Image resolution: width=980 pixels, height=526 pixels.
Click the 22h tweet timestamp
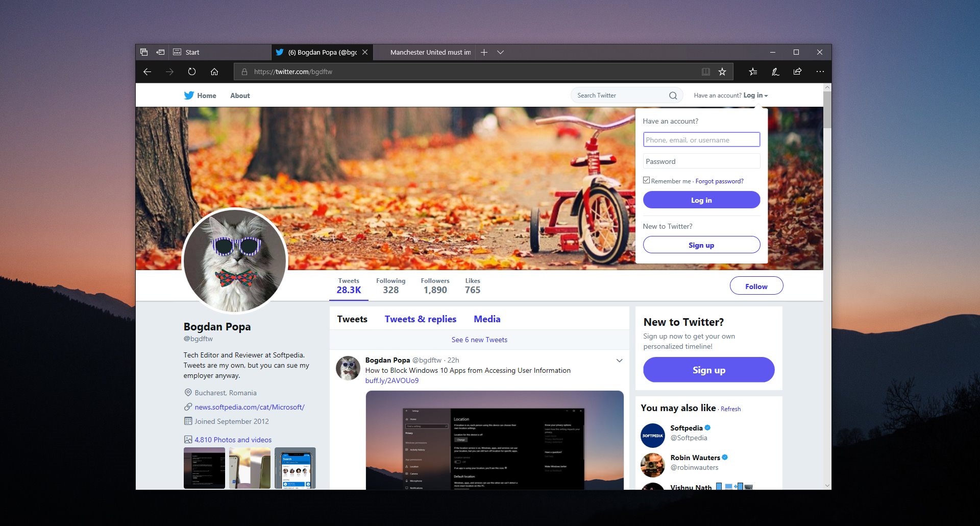[453, 360]
